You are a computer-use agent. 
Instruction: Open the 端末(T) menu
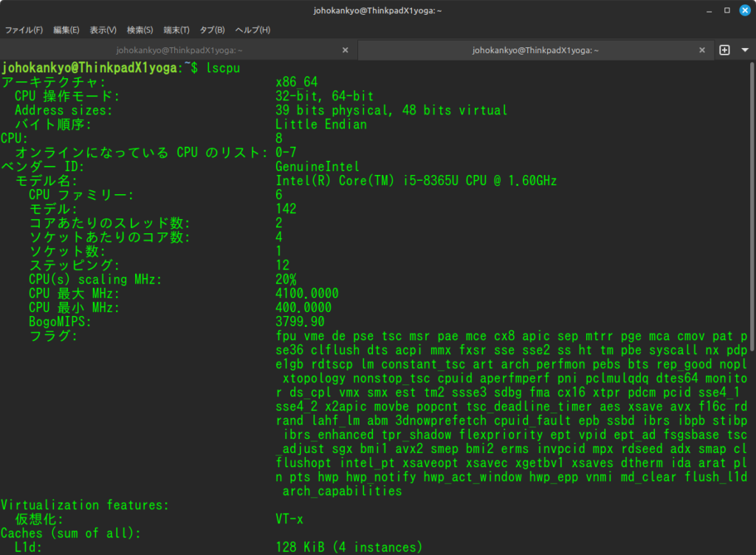[176, 30]
